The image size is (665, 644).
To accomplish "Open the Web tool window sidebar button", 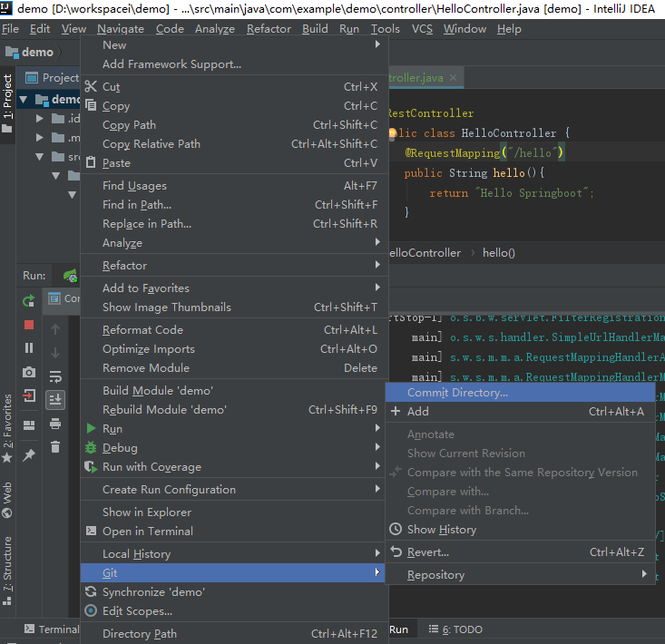I will 7,501.
